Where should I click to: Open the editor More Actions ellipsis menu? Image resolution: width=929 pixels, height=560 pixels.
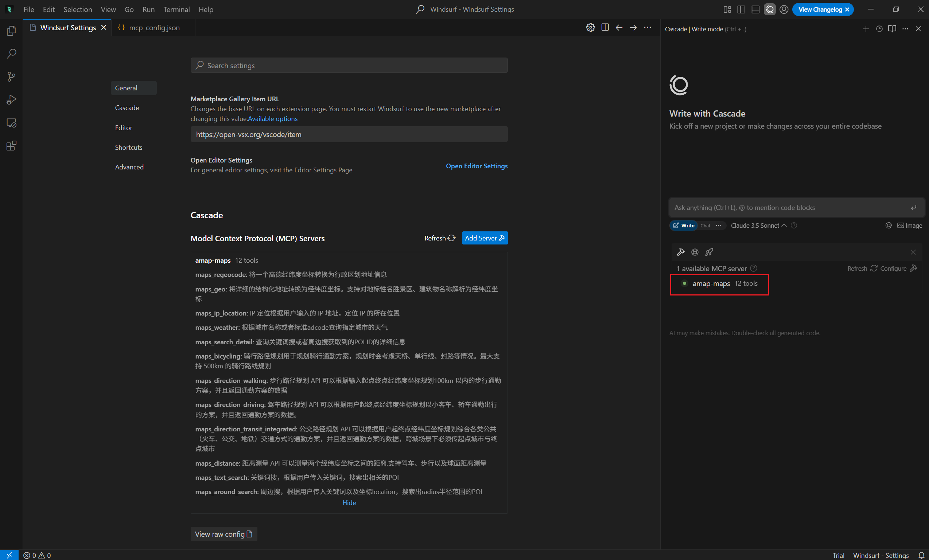point(648,28)
